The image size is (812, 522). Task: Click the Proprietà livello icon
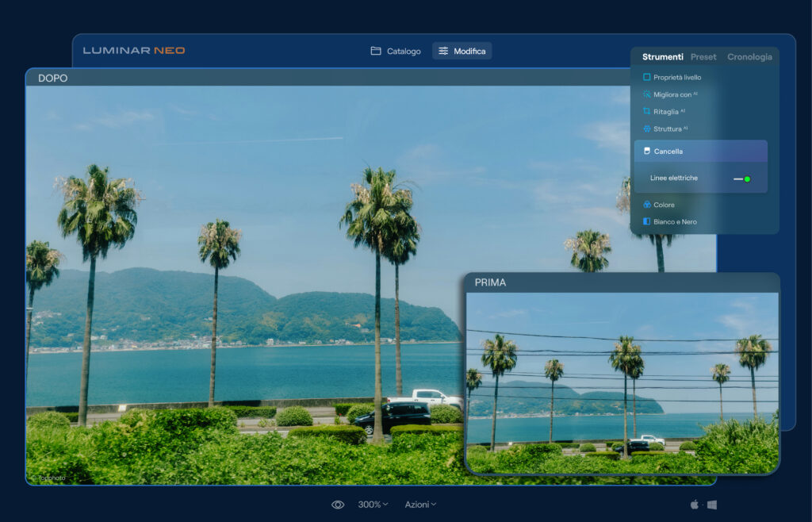(646, 77)
